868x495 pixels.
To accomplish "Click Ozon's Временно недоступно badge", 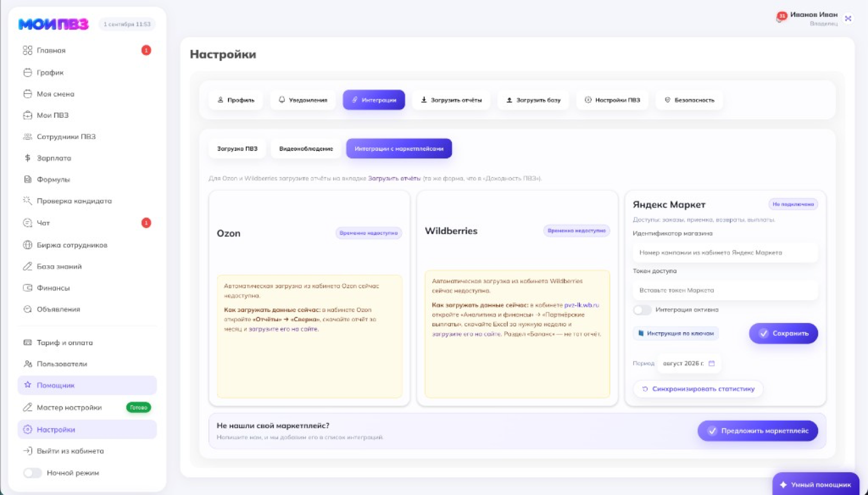I will pos(368,233).
